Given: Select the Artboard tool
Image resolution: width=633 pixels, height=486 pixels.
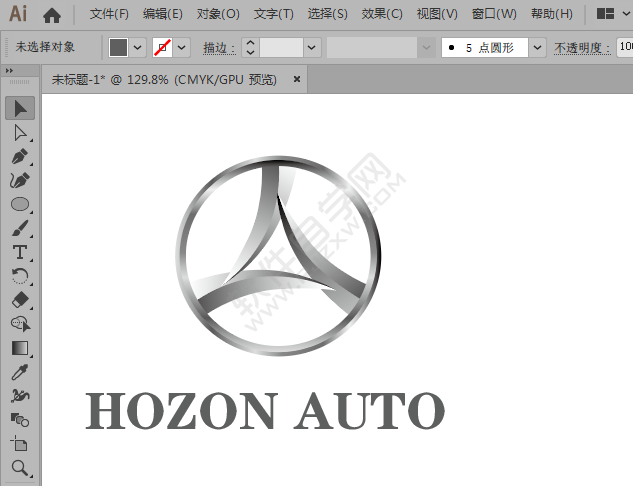Looking at the screenshot, I should pyautogui.click(x=20, y=444).
